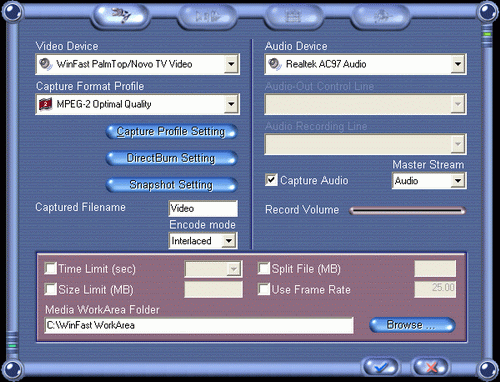Click the Browse... button
Image resolution: width=500 pixels, height=382 pixels.
coord(412,325)
